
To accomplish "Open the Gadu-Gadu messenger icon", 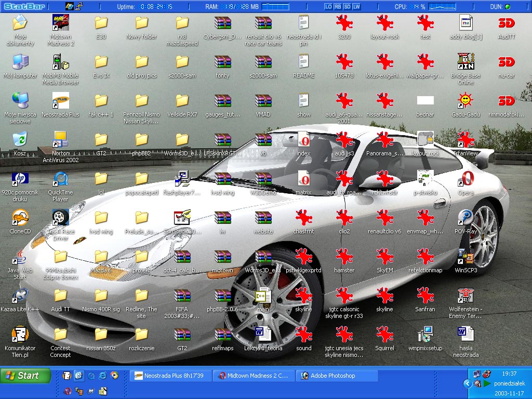I will coord(465,101).
